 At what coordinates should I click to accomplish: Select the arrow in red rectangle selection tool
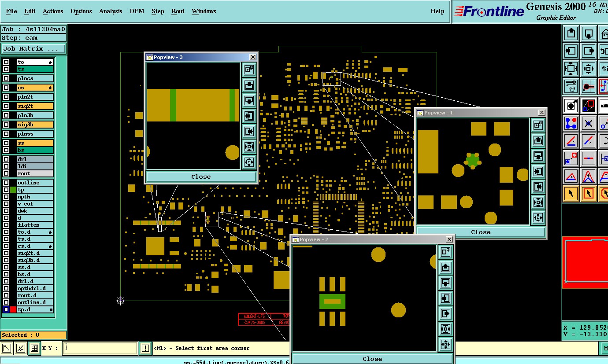tap(589, 194)
